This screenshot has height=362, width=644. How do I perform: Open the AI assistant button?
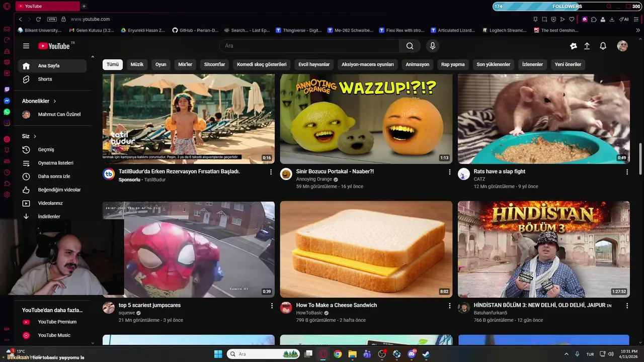click(x=624, y=19)
